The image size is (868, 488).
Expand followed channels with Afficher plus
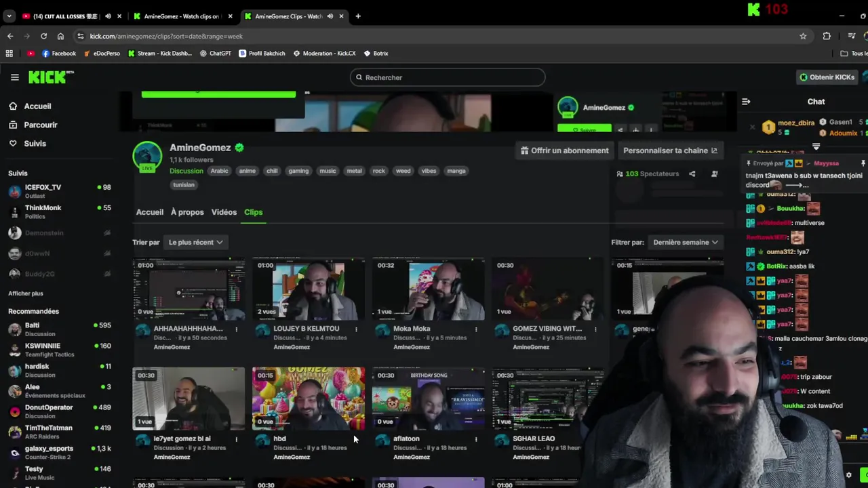point(26,293)
